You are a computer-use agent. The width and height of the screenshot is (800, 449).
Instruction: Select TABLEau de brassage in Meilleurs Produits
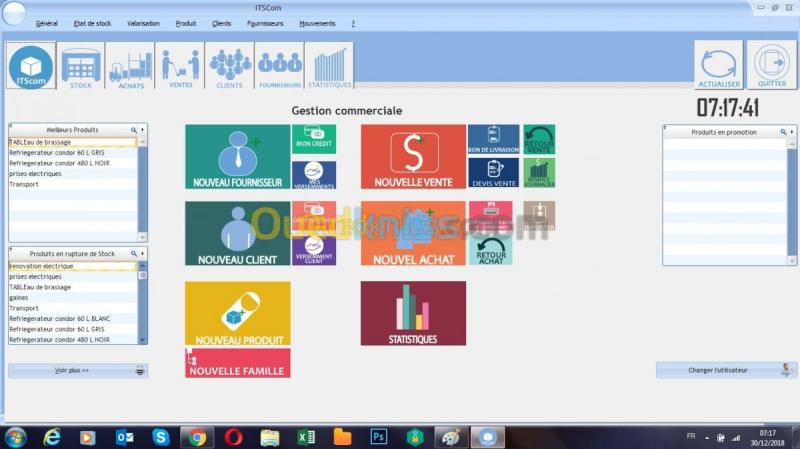coord(72,142)
